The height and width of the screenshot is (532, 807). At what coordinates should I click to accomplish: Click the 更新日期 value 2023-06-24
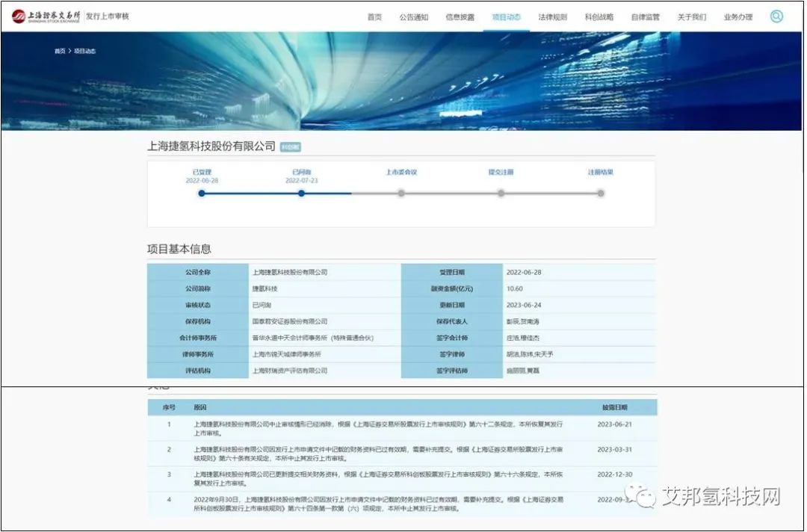click(524, 305)
